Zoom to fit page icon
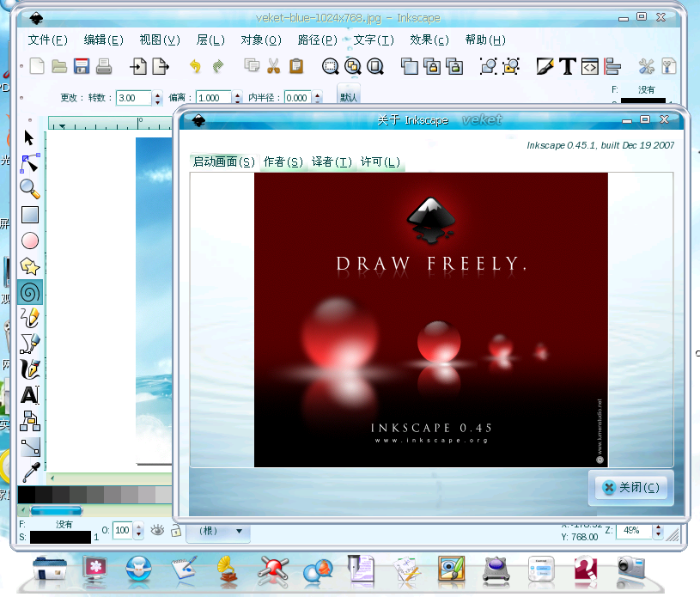700x597 pixels. [x=375, y=66]
